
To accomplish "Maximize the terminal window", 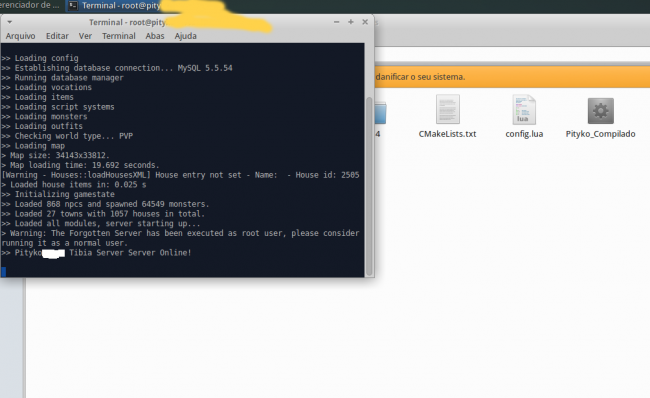I will click(351, 22).
